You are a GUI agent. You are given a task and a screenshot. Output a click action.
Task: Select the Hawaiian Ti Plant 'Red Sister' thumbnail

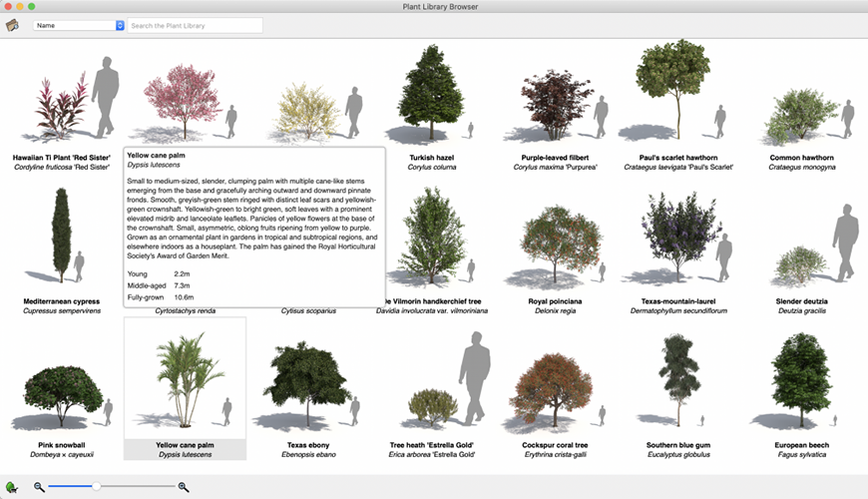pos(63,100)
